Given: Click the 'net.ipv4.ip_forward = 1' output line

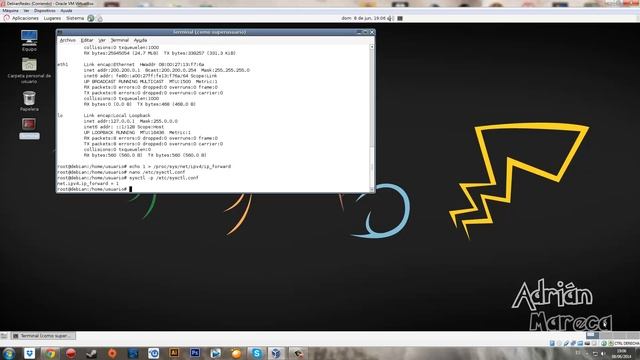Looking at the screenshot, I should click(x=88, y=184).
